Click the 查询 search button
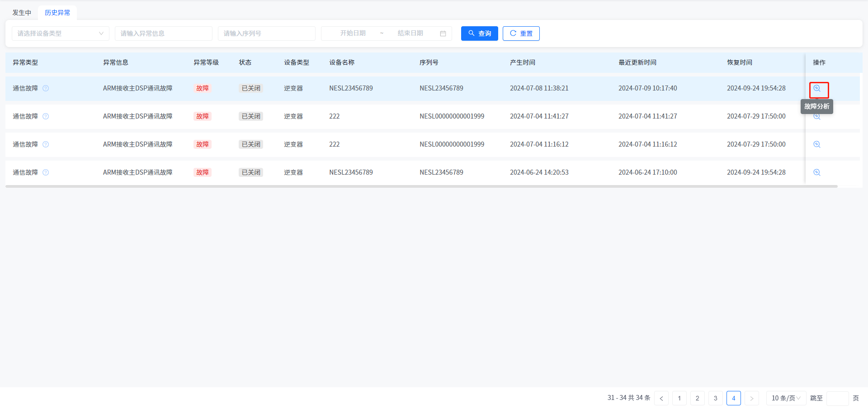Viewport: 868px width, 409px height. click(479, 33)
